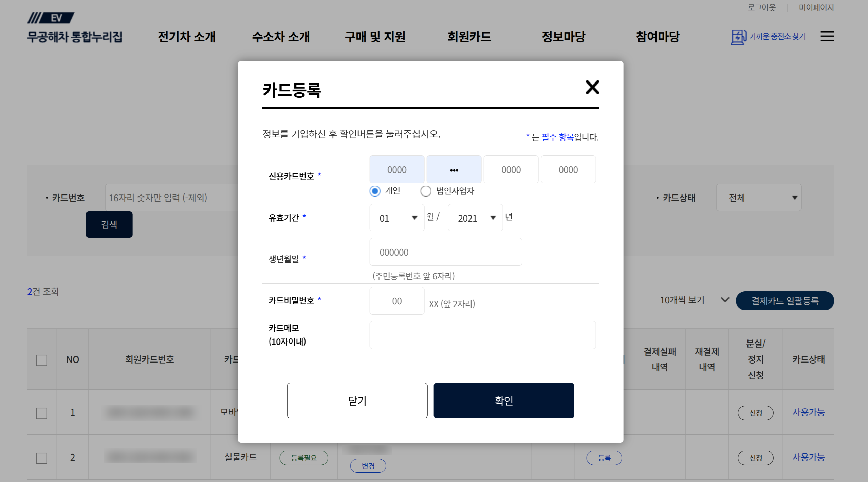Click the EV site logo
868x482 pixels.
51,18
